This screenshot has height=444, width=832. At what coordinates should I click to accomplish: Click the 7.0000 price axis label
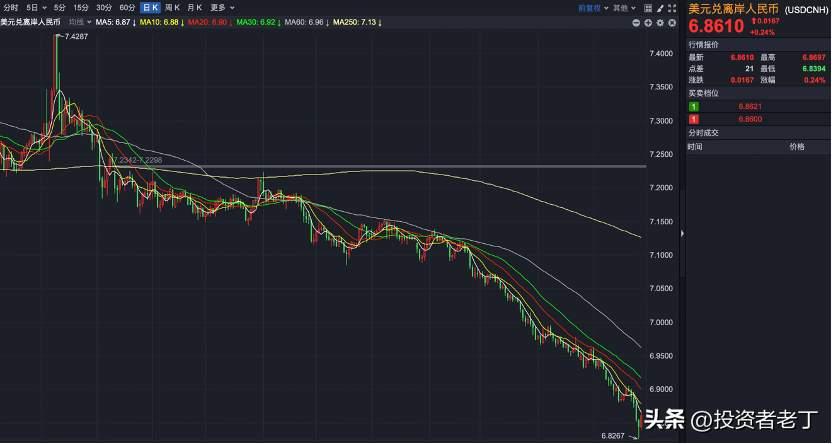(x=660, y=322)
